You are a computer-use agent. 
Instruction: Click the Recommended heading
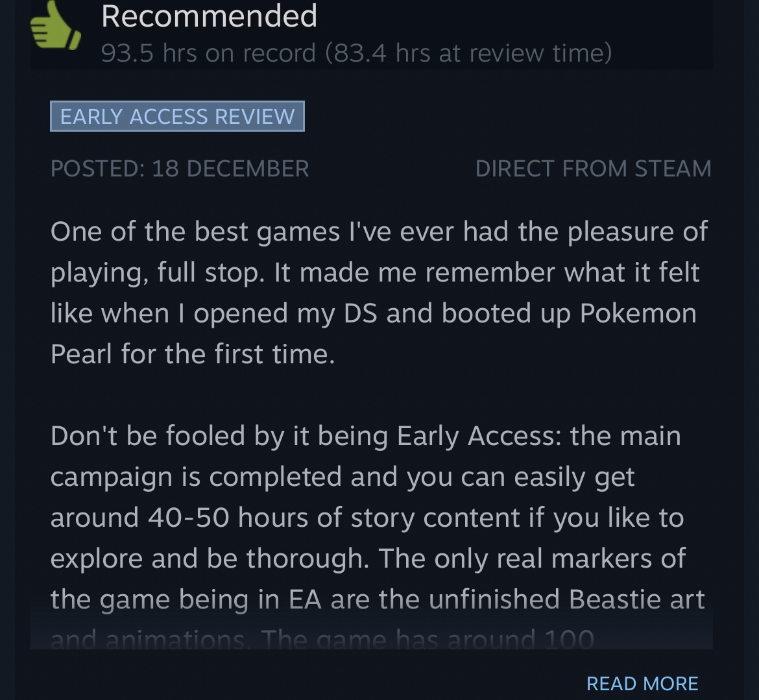point(209,16)
